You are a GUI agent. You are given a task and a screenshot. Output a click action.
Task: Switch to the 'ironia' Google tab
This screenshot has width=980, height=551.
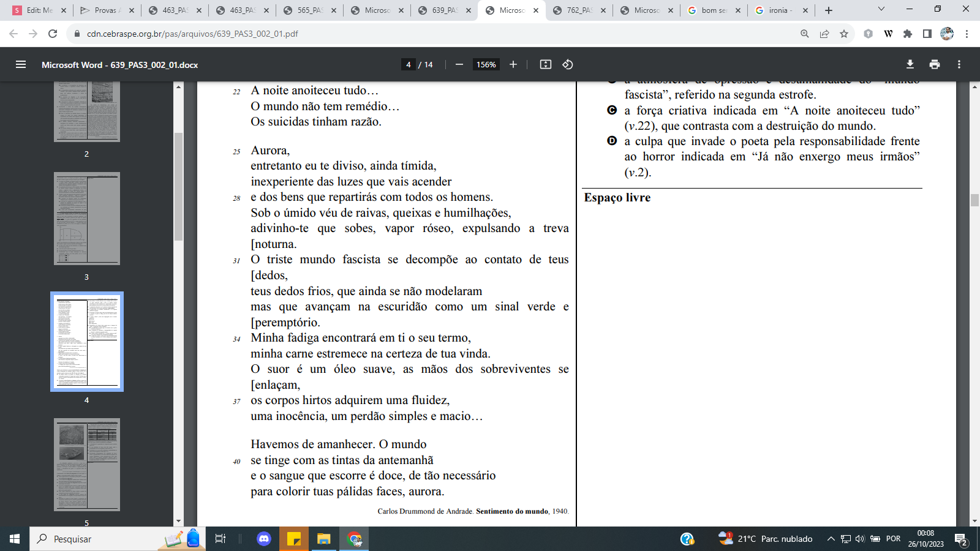(x=780, y=10)
